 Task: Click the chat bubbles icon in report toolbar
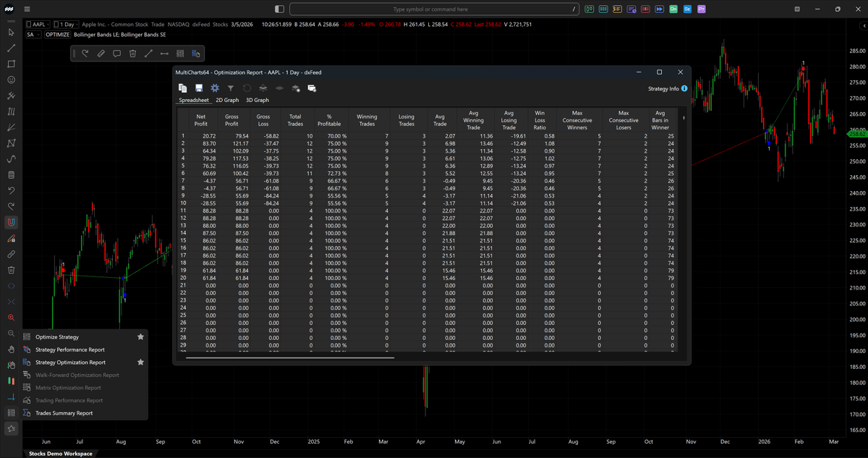(312, 88)
